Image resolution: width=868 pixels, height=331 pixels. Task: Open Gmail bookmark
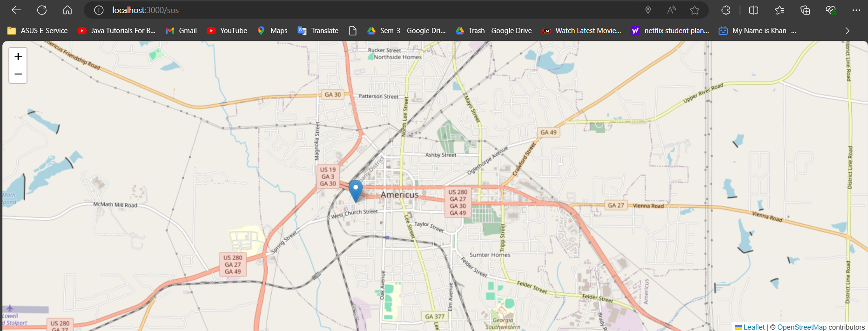pos(181,31)
